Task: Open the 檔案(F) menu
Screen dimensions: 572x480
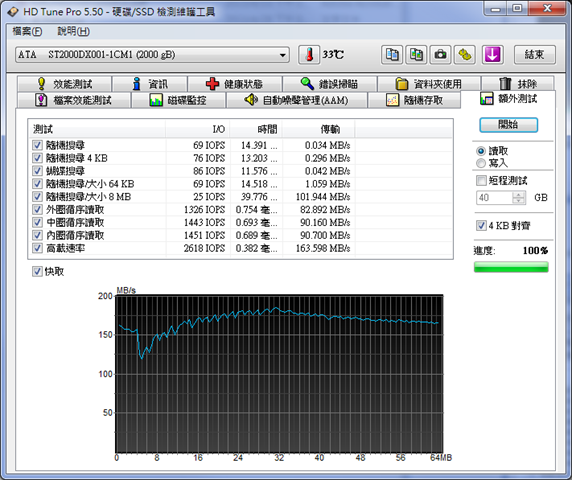Action: (x=27, y=31)
